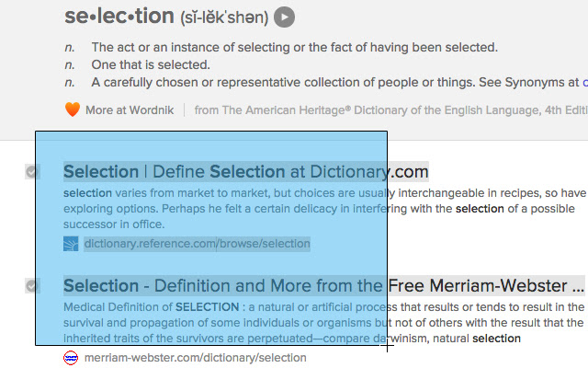
Task: Click the American Heritage Dictionary source text
Action: (x=390, y=110)
